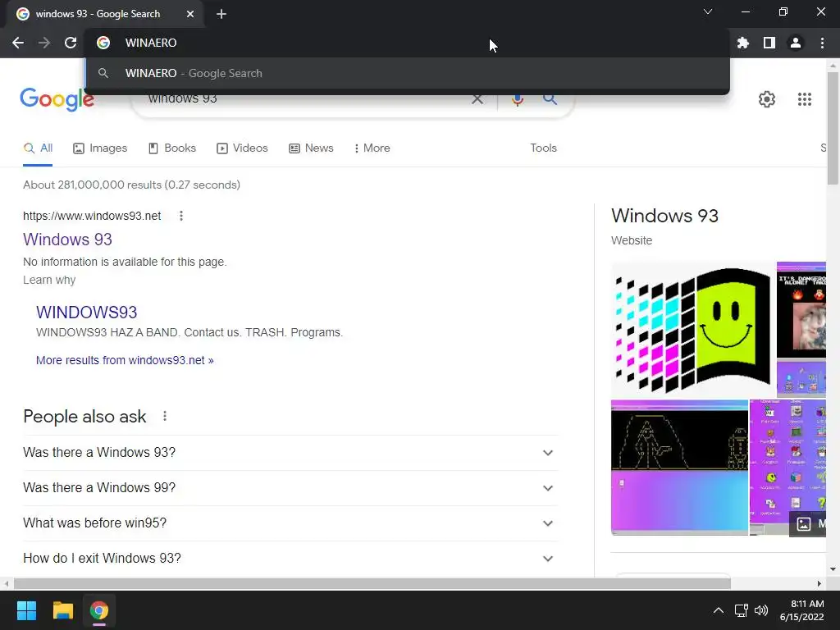Expand "How do I exit Windows 93?"

coord(290,559)
